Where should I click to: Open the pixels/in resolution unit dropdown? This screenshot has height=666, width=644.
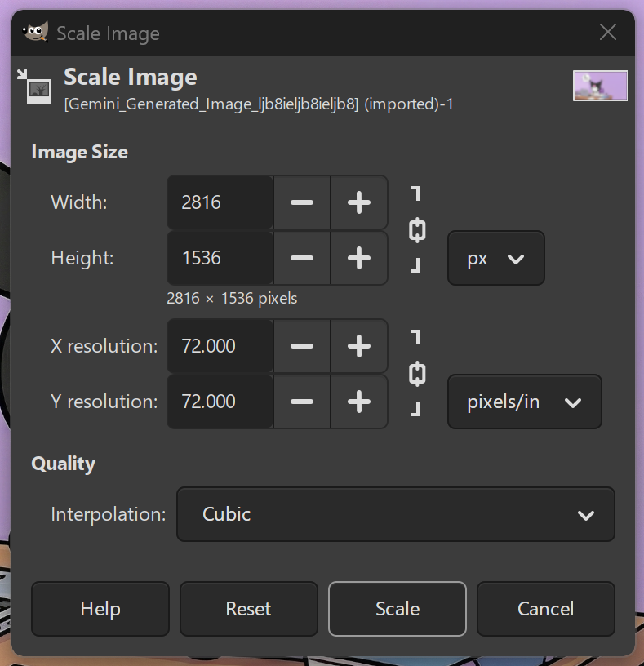(524, 402)
